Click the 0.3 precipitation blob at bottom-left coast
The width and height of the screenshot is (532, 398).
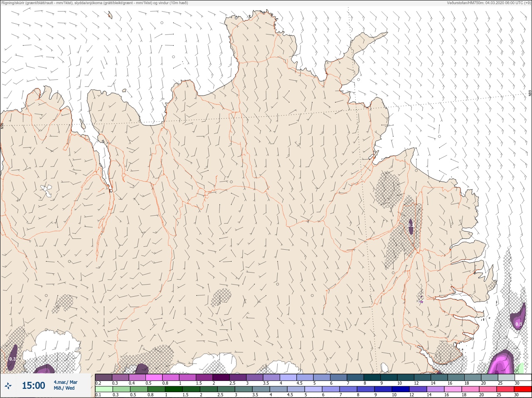12,358
